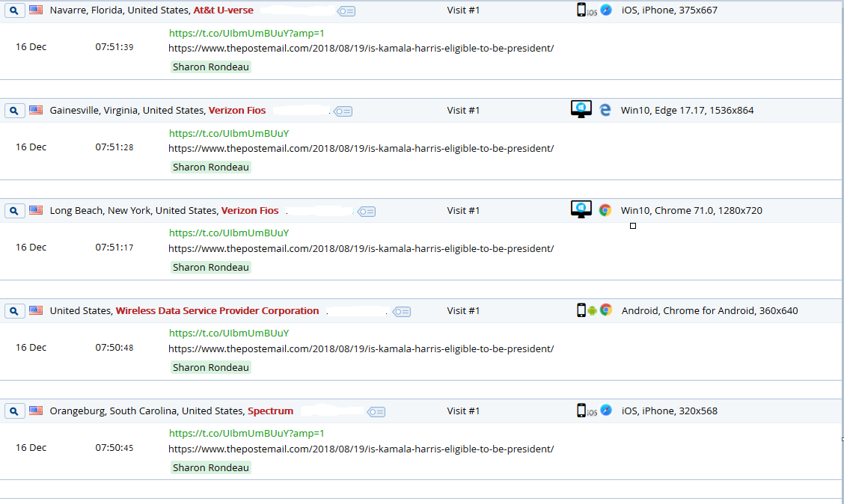Open visitor details for Long Beach, New York
The width and height of the screenshot is (844, 504).
[x=15, y=211]
